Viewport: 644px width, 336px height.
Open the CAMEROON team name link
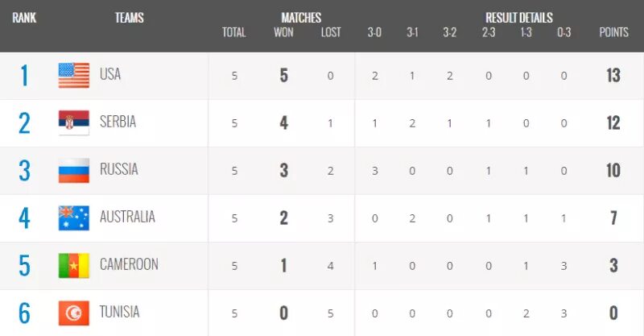tap(129, 264)
